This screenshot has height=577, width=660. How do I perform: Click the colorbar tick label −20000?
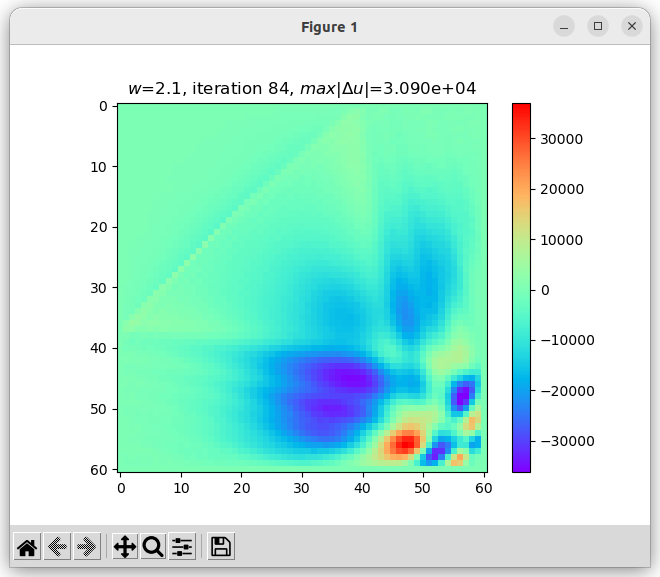(567, 391)
